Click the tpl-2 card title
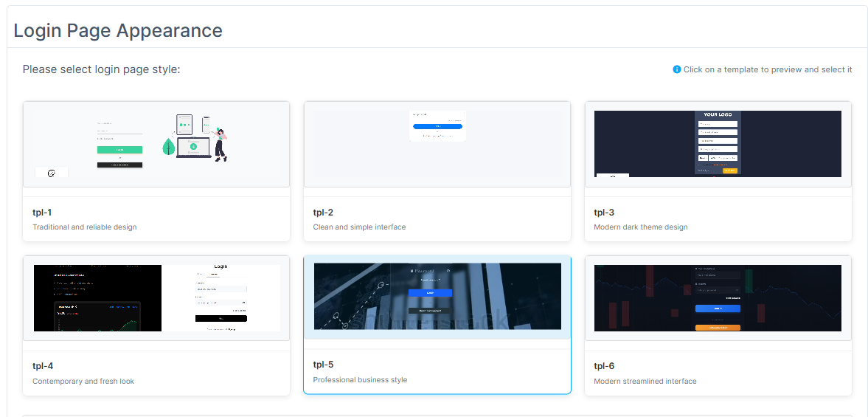The image size is (868, 417). pyautogui.click(x=323, y=213)
